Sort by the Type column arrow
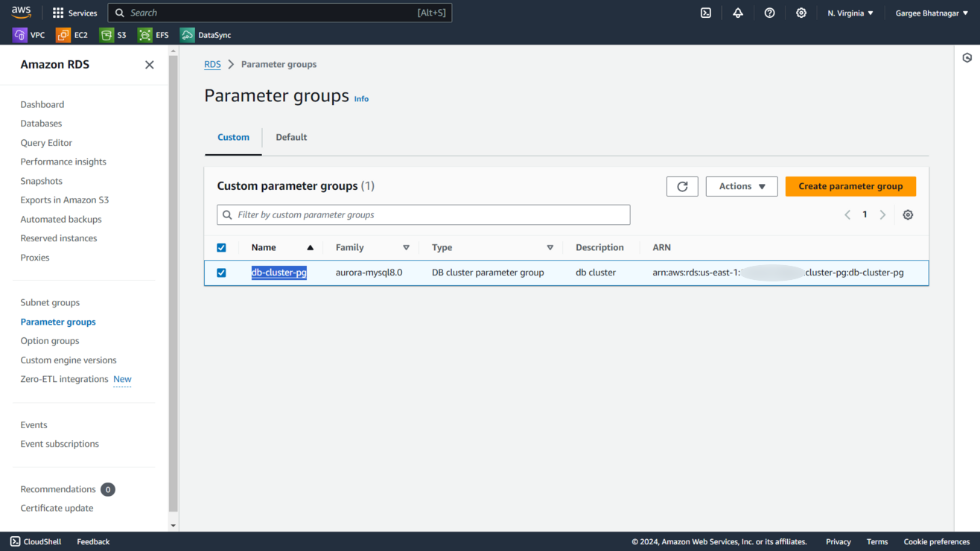The width and height of the screenshot is (980, 551). [x=550, y=248]
